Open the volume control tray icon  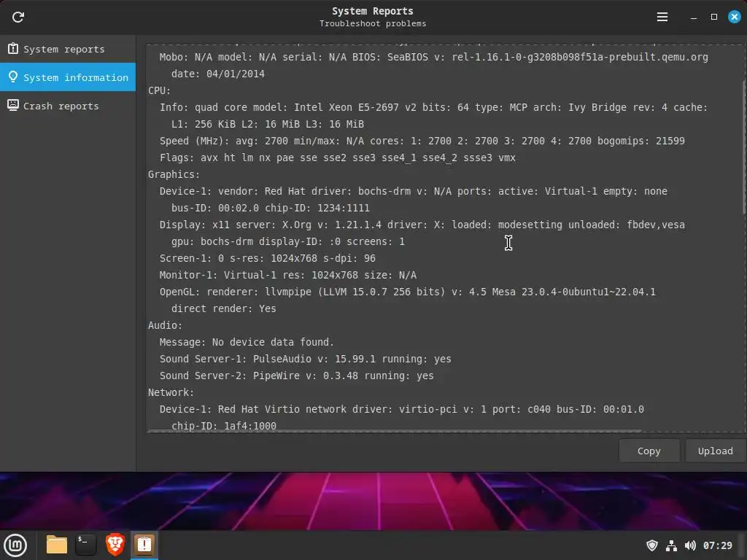coord(690,545)
